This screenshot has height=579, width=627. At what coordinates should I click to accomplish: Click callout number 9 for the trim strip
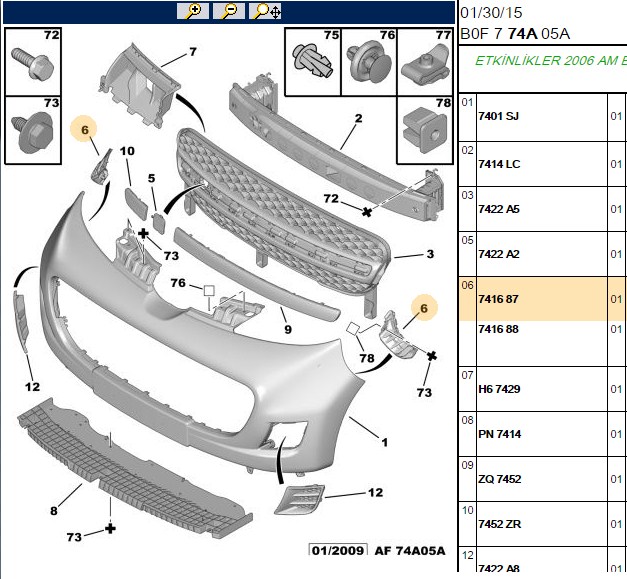(x=288, y=329)
